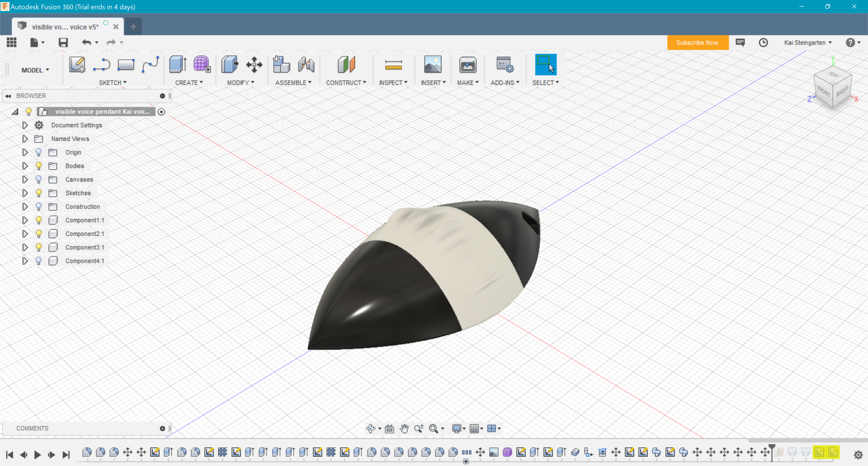Expand the Component2:1 node
The image size is (868, 466).
tap(25, 234)
